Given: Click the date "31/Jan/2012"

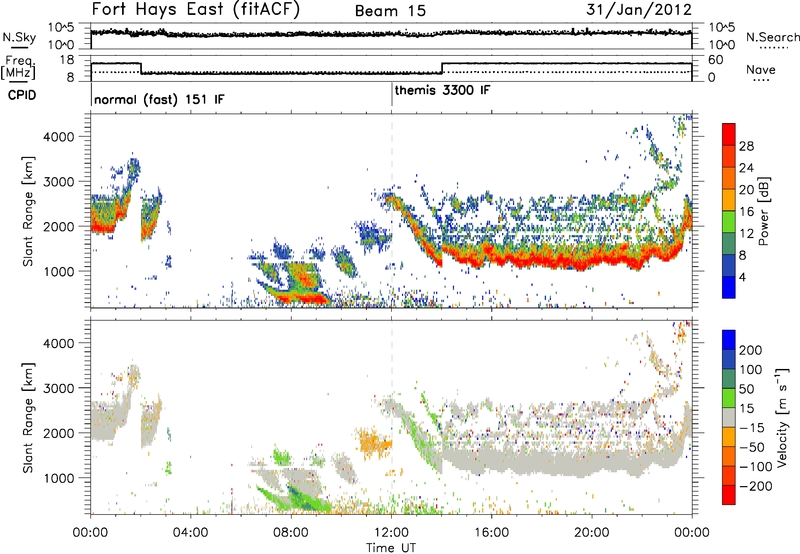Looking at the screenshot, I should coord(639,9).
